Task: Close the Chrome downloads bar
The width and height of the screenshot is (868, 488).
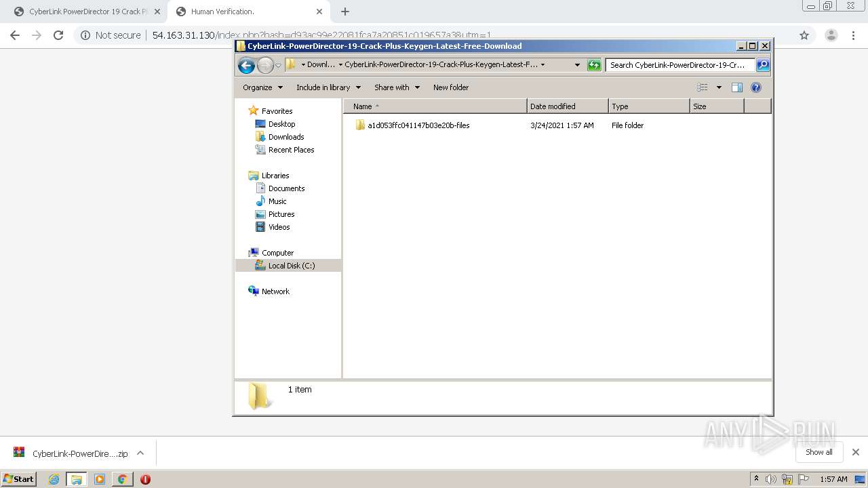Action: 856,452
